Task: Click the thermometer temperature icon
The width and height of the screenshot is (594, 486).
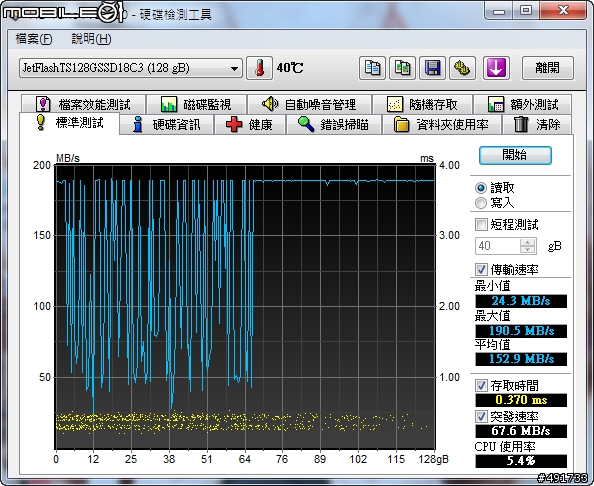Action: 259,68
